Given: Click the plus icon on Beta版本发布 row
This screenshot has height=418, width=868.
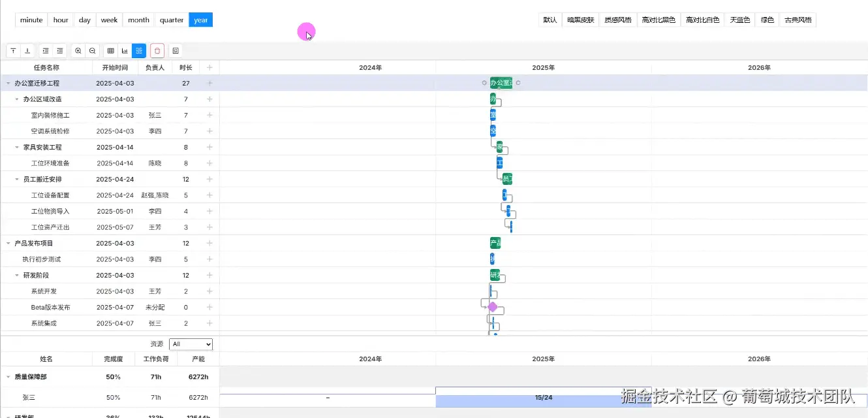Looking at the screenshot, I should [x=209, y=307].
